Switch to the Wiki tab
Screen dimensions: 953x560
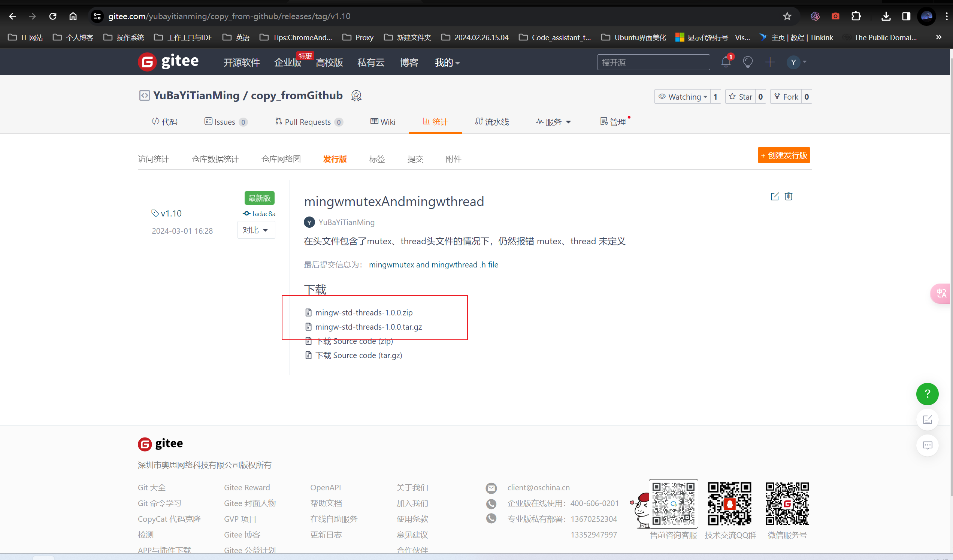(x=383, y=121)
